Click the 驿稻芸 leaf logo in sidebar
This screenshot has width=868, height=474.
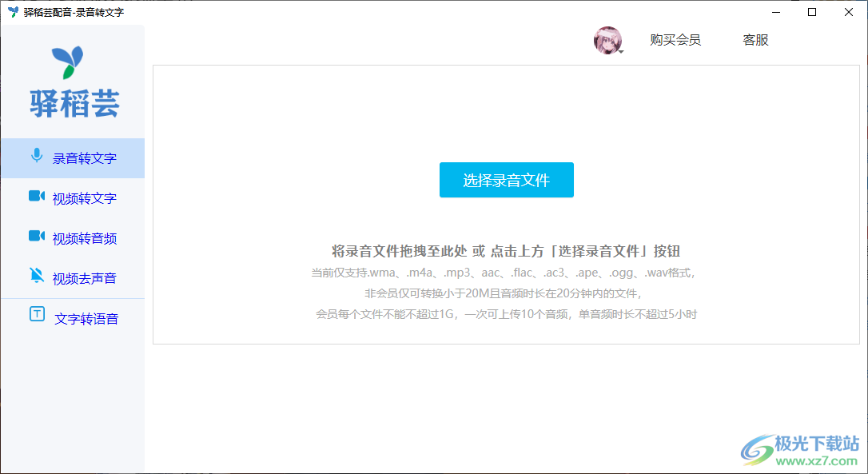67,62
